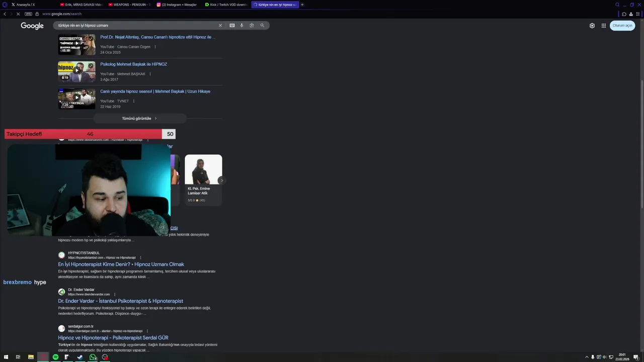Submit search with magnifier icon

(x=262, y=25)
